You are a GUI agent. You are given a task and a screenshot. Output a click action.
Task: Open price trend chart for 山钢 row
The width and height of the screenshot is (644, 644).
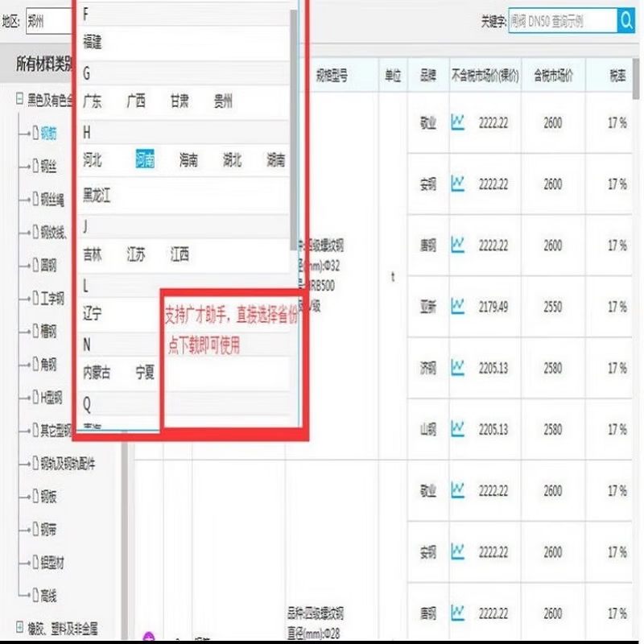[457, 429]
